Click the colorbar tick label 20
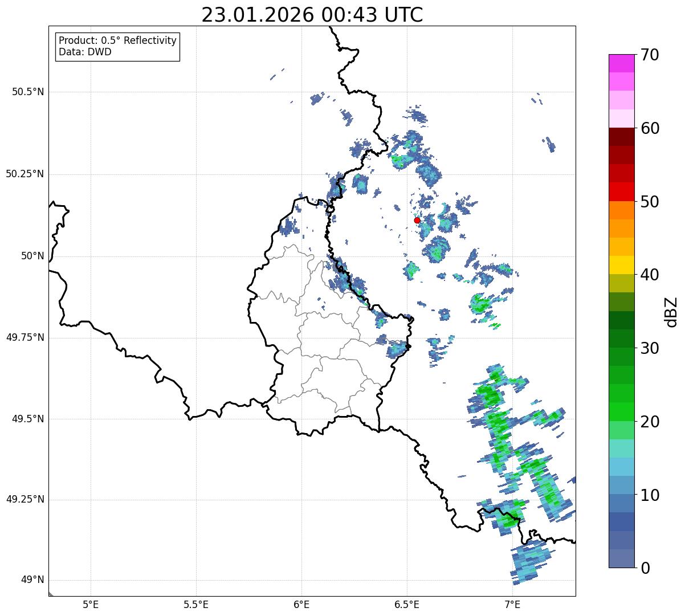Viewport: 685px width, 616px height. [x=650, y=422]
